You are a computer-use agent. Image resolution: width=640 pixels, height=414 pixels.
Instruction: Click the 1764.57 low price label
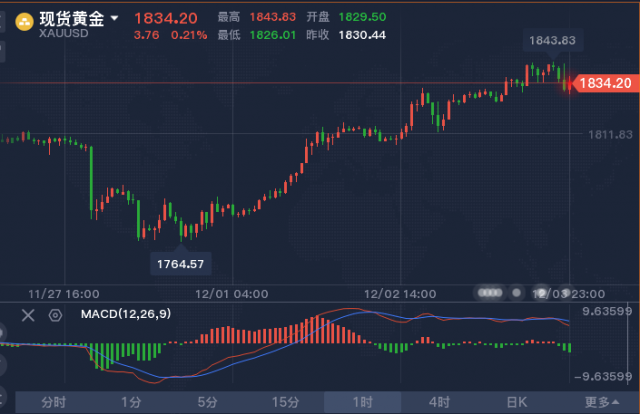[180, 264]
